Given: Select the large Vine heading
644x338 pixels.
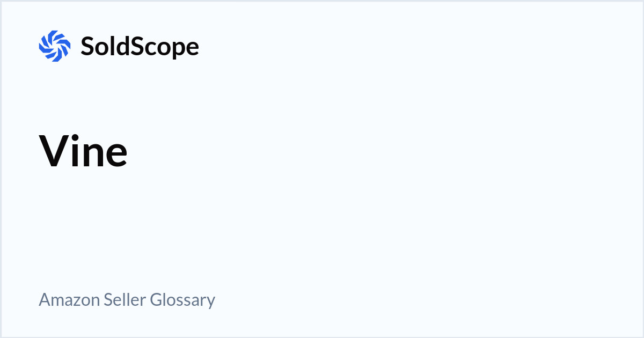Looking at the screenshot, I should pyautogui.click(x=83, y=151).
